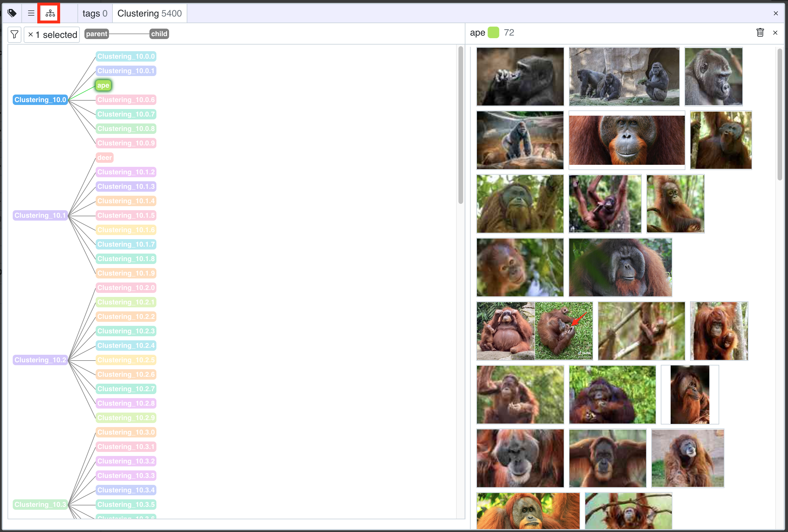This screenshot has width=788, height=532.
Task: Switch to the tags 0 tab
Action: [95, 14]
